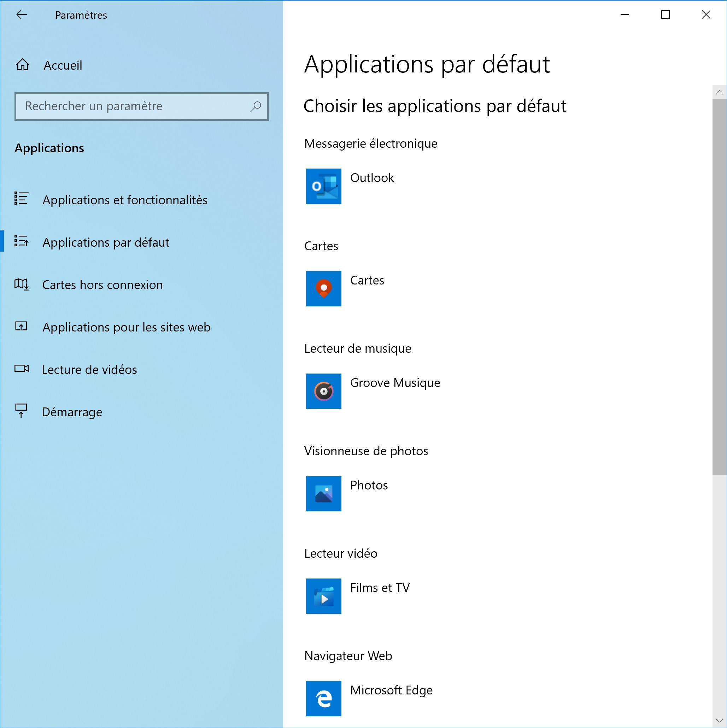Click the search magnifier icon
727x728 pixels.
[256, 107]
